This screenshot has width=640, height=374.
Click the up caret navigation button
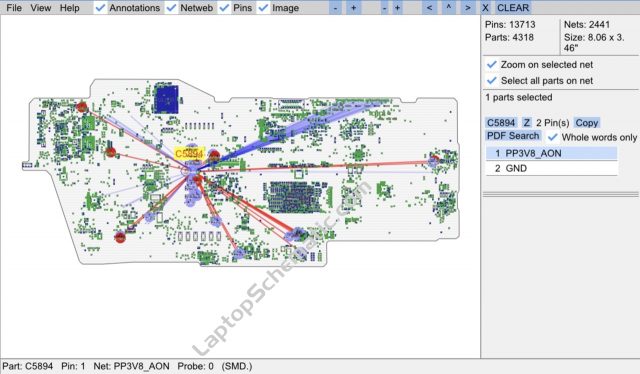click(448, 8)
